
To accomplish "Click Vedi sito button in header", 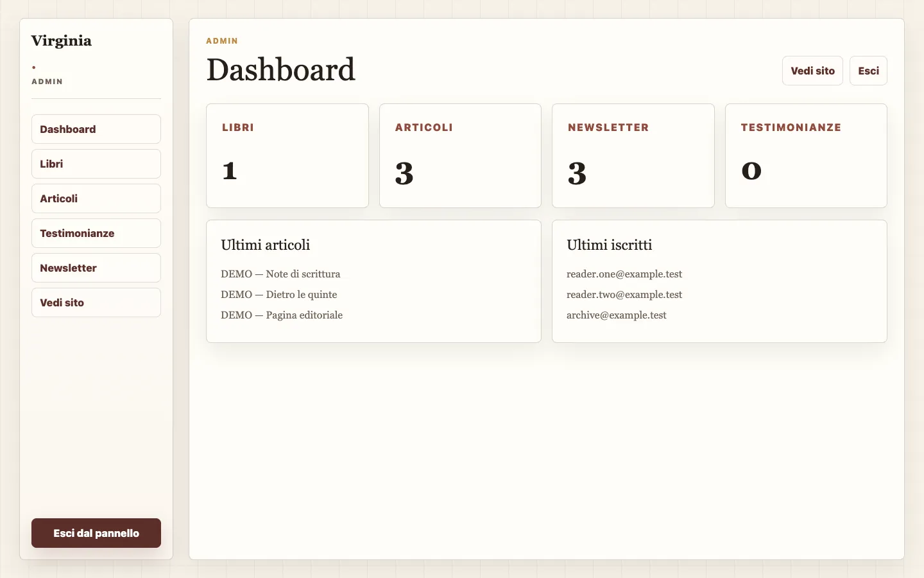I will coord(812,71).
